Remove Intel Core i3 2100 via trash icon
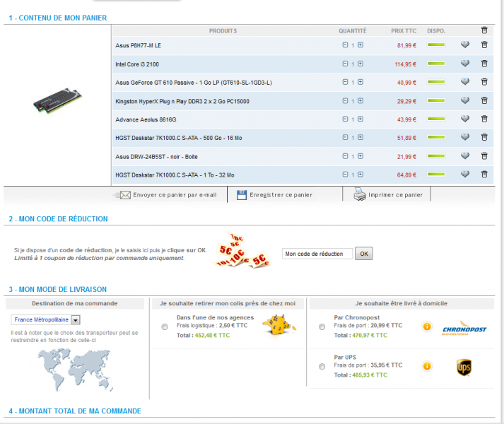This screenshot has width=504, height=424. click(x=484, y=64)
